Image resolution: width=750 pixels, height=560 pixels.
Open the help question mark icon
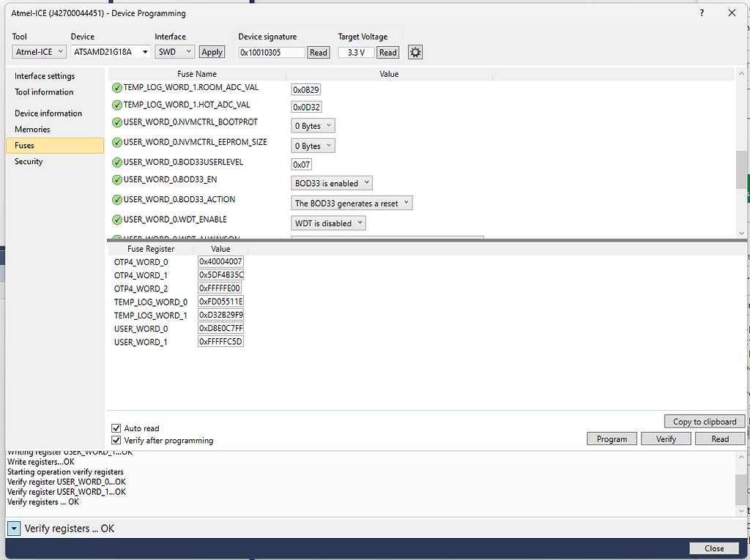702,12
